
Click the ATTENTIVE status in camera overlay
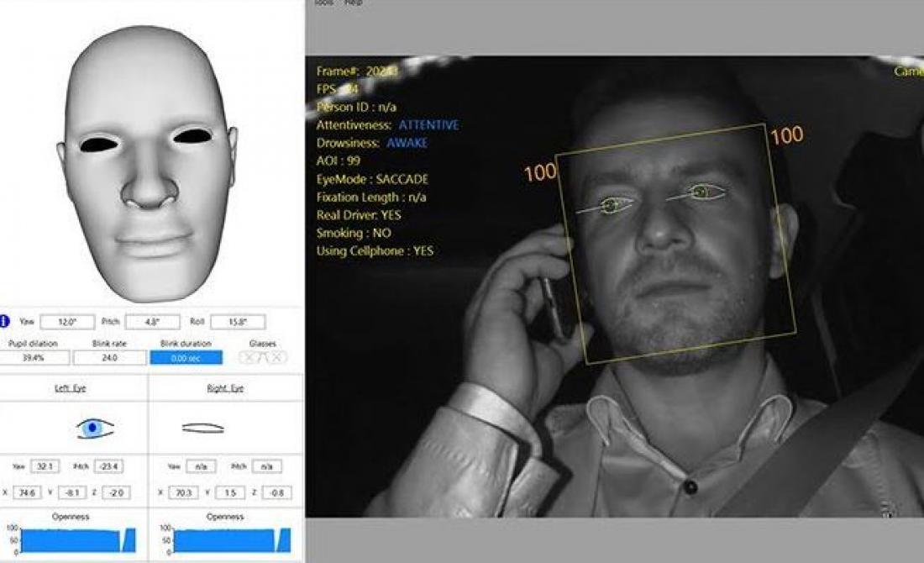pyautogui.click(x=428, y=125)
